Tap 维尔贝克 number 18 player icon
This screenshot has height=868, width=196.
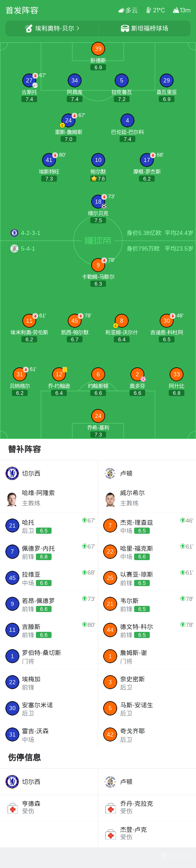click(x=98, y=202)
